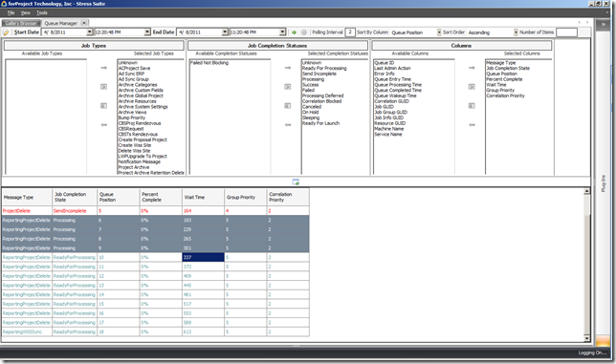
Task: Click the green start polling arrow icon
Action: pyautogui.click(x=294, y=32)
